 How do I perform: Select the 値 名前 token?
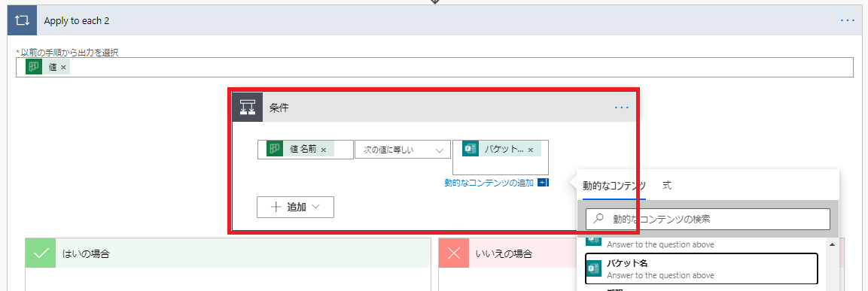(300, 150)
